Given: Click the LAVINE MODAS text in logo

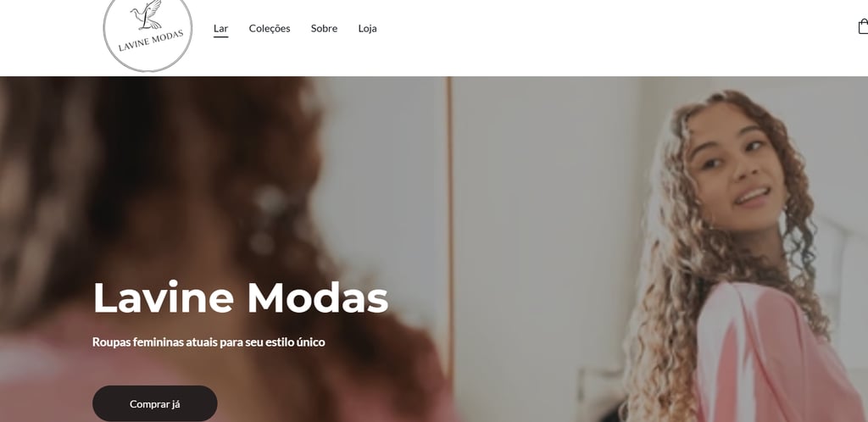Looking at the screenshot, I should coord(151,41).
